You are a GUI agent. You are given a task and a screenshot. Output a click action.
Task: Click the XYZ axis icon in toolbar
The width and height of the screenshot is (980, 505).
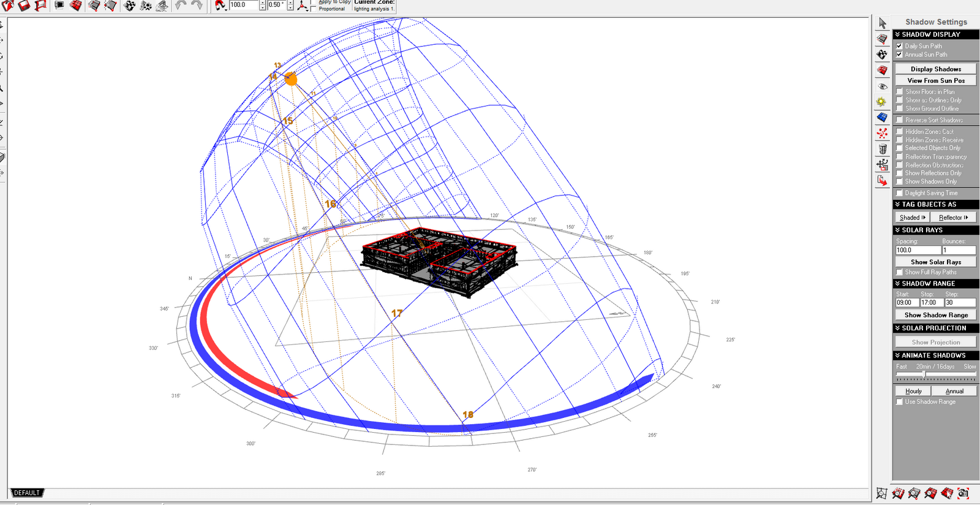pyautogui.click(x=303, y=6)
